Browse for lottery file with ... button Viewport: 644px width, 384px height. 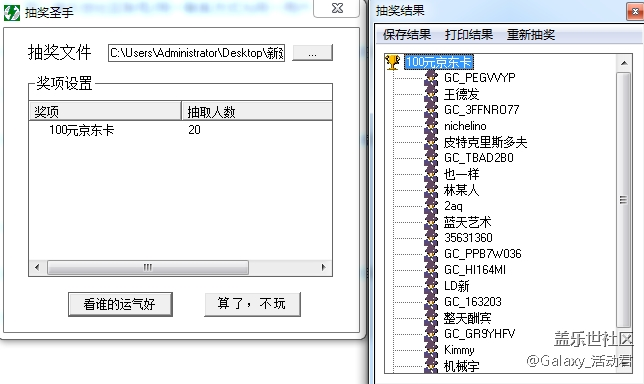[312, 53]
